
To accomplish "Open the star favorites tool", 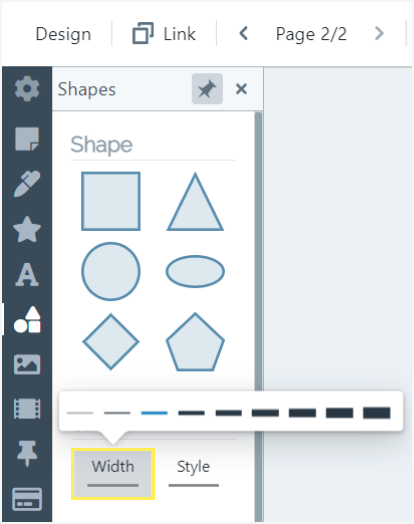I will pyautogui.click(x=27, y=229).
